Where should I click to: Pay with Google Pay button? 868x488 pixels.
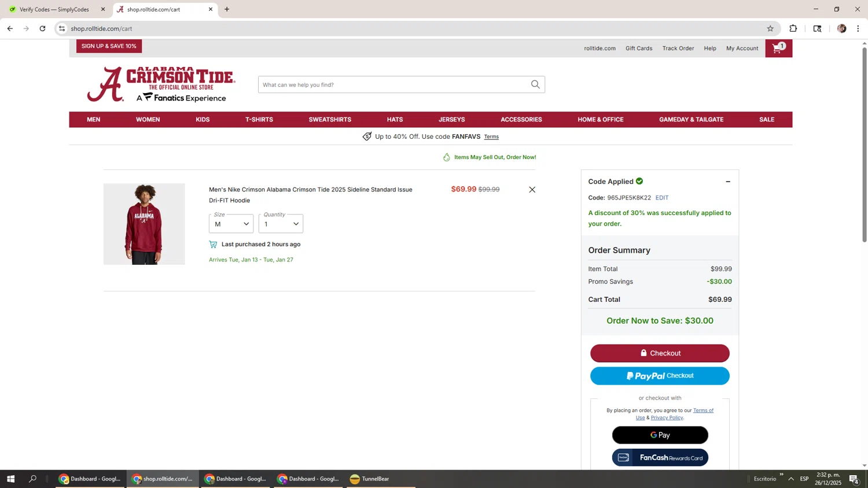(x=660, y=435)
